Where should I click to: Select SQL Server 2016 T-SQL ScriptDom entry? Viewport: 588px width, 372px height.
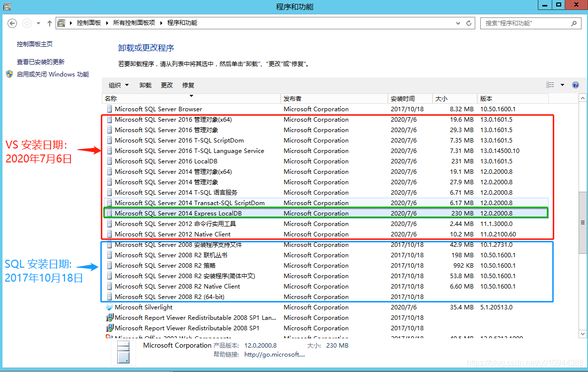pyautogui.click(x=325, y=140)
